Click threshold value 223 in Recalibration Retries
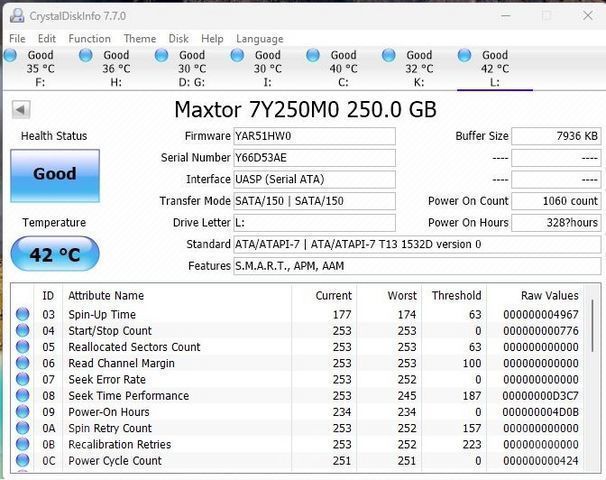 472,444
